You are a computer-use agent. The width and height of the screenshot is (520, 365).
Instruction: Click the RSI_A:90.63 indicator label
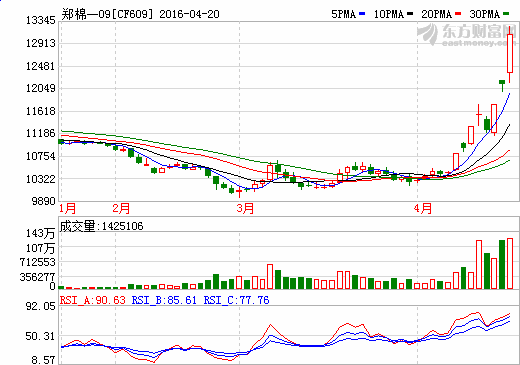(x=93, y=300)
